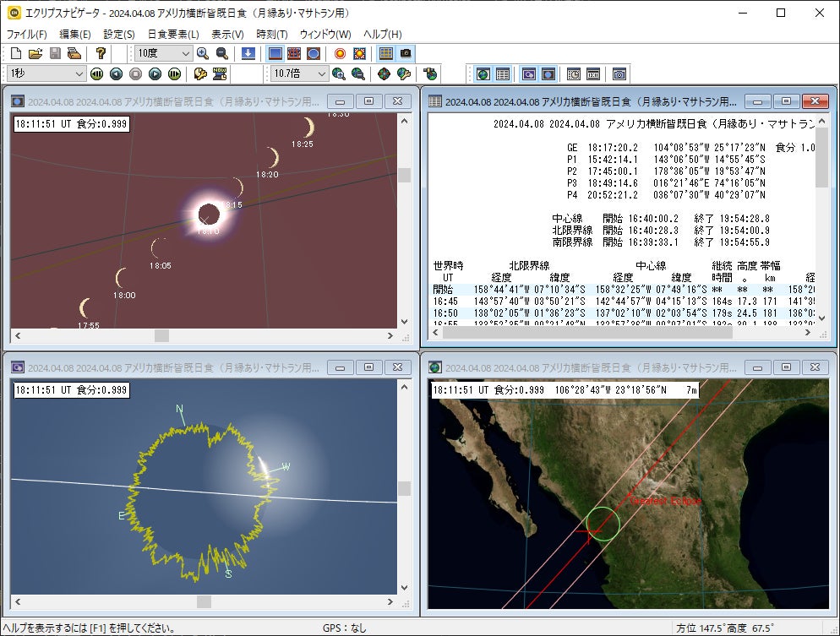The height and width of the screenshot is (636, 840).
Task: Toggle the globe map window button
Action: (x=483, y=74)
